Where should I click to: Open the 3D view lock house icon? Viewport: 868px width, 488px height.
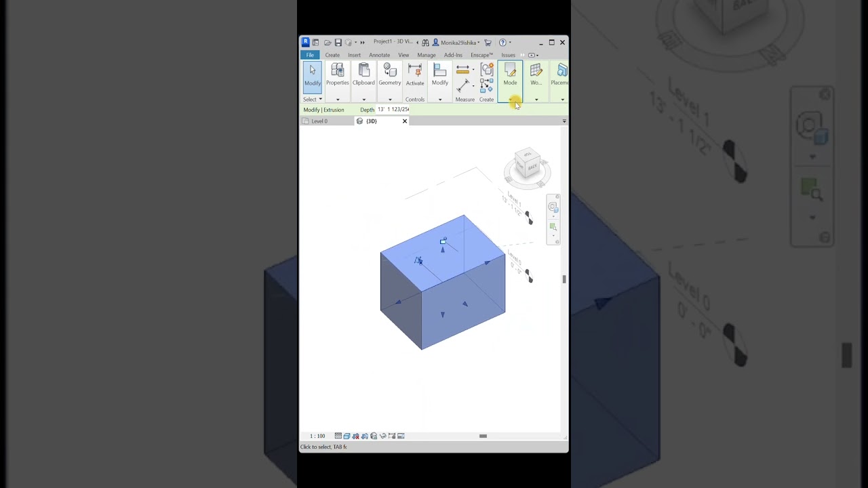pyautogui.click(x=374, y=436)
